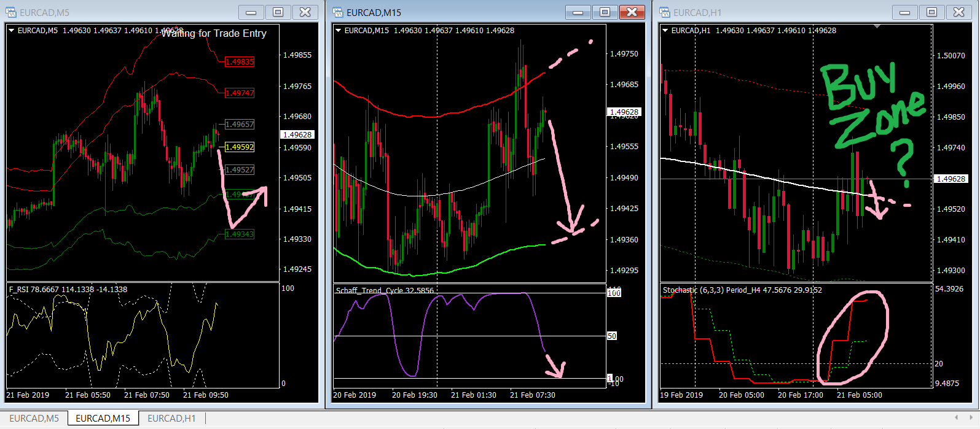Click the chart shift marker on H1 chart
Image resolution: width=980 pixels, height=429 pixels.
click(877, 26)
